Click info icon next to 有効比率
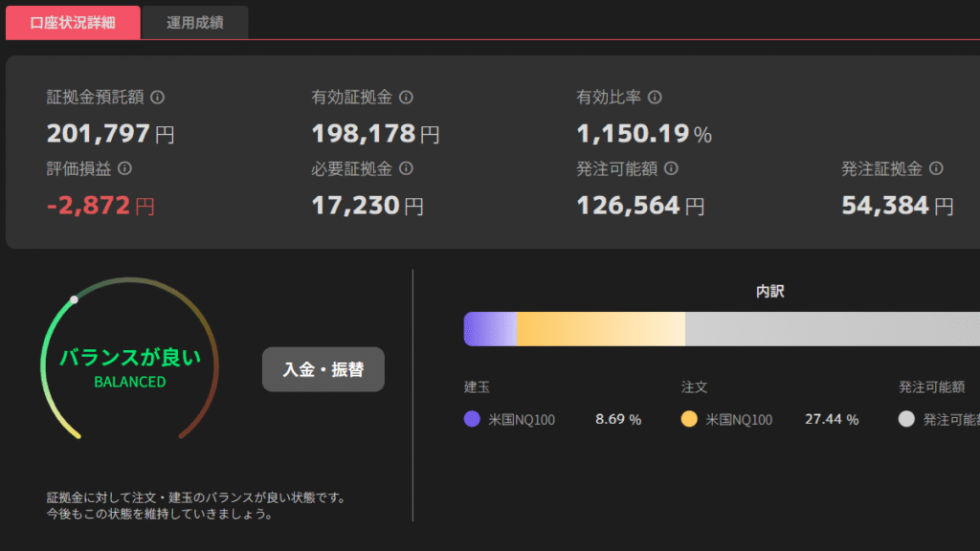This screenshot has height=551, width=980. pyautogui.click(x=655, y=98)
